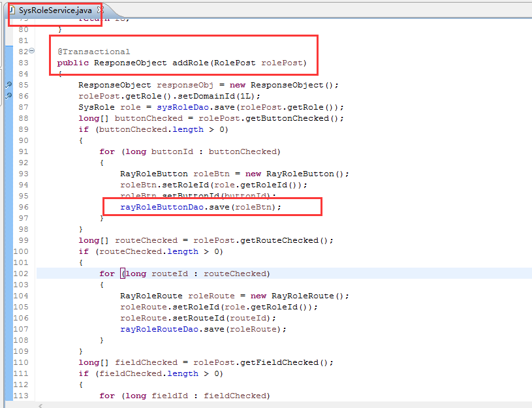
Task: Click 'new RayRoleButton()' on line 93
Action: pyautogui.click(x=294, y=174)
